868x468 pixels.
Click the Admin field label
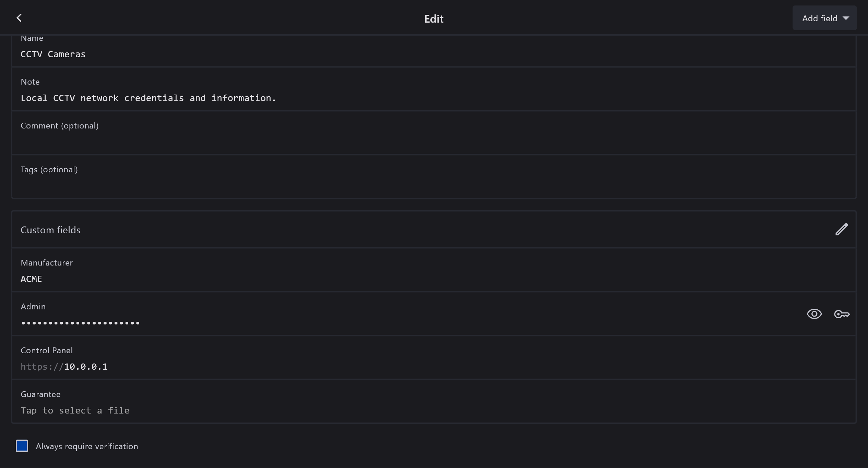tap(33, 306)
